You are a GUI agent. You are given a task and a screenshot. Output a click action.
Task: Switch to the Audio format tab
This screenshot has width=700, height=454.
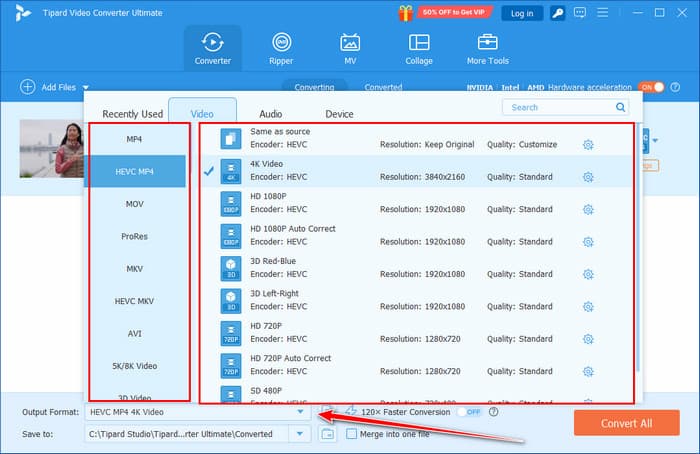point(270,114)
